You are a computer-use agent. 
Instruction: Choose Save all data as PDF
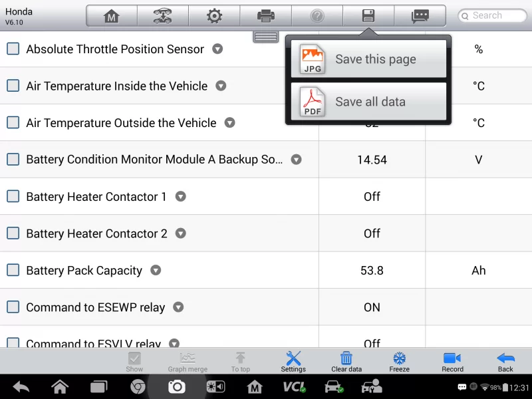pyautogui.click(x=368, y=102)
